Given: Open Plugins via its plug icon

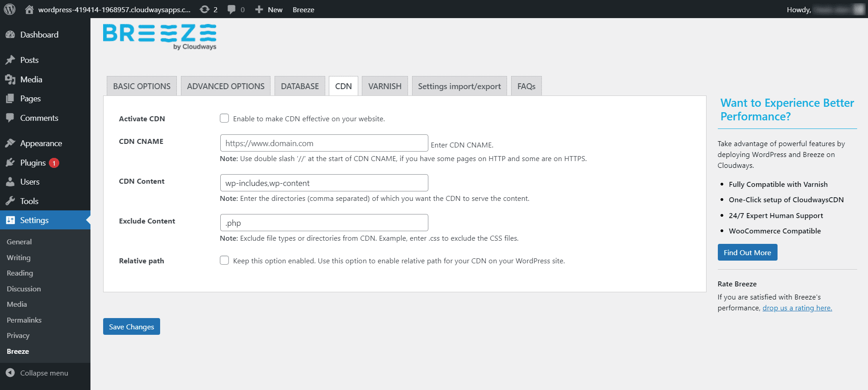Looking at the screenshot, I should [10, 163].
